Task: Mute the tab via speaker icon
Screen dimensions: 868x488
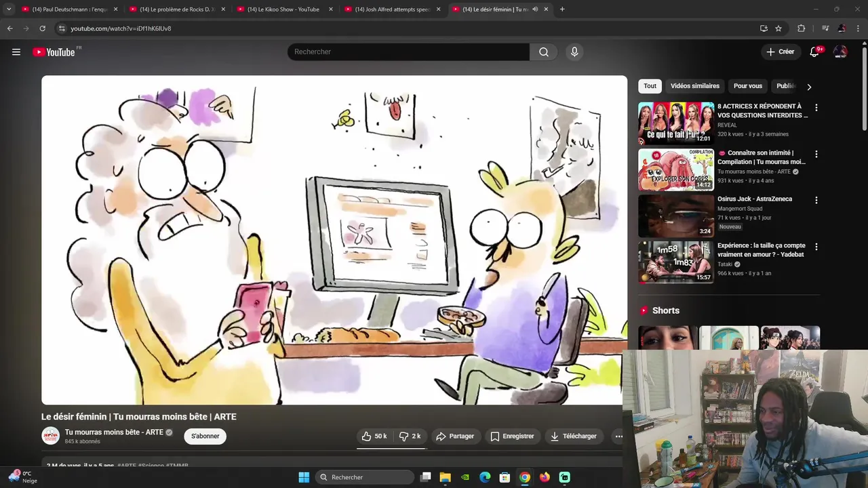Action: tap(535, 9)
